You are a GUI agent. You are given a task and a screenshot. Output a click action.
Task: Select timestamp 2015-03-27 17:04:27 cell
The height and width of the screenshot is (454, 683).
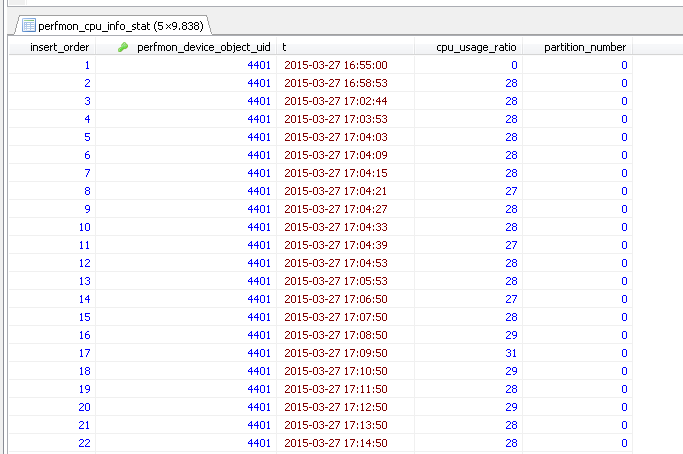(x=345, y=209)
